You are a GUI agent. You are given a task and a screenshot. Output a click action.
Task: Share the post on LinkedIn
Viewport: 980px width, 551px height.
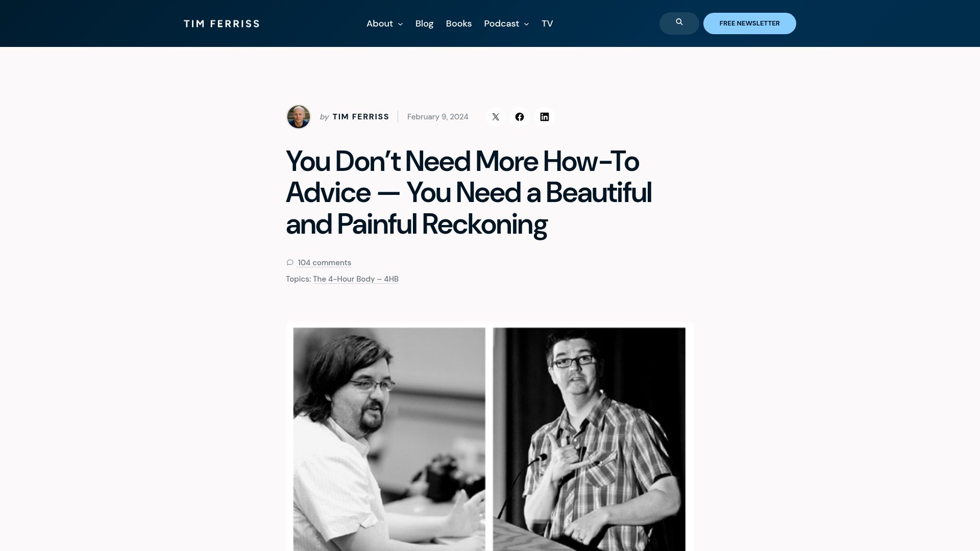coord(544,117)
